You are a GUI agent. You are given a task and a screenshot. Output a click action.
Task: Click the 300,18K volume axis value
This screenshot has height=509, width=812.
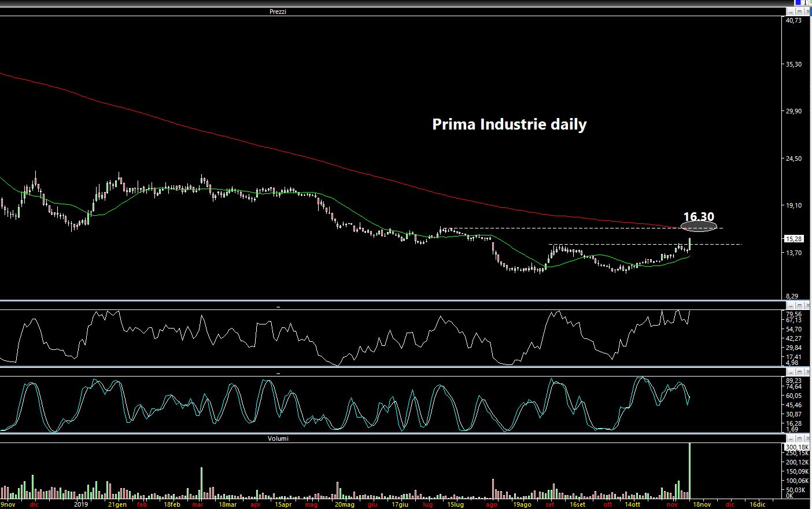[797, 447]
